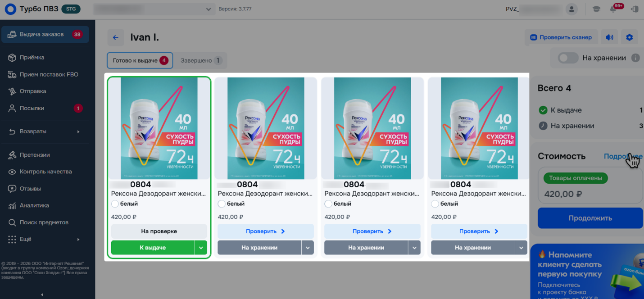644x299 pixels.
Task: Click the truck icon beside Прием поставок FBO
Action: [x=12, y=74]
